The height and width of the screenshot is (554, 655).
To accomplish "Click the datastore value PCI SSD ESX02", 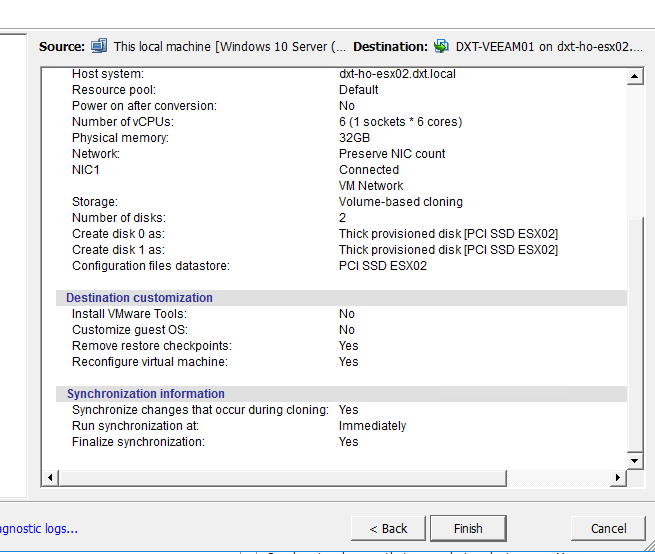I will point(383,266).
